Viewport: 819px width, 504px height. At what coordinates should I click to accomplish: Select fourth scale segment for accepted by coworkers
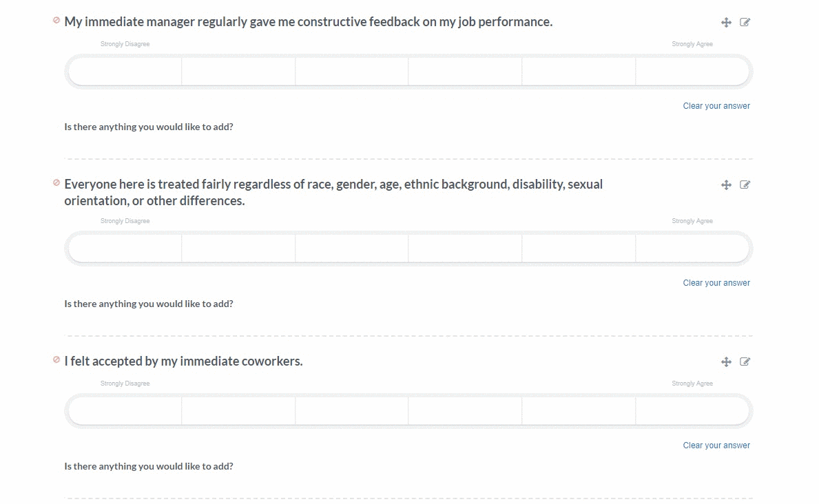point(465,411)
